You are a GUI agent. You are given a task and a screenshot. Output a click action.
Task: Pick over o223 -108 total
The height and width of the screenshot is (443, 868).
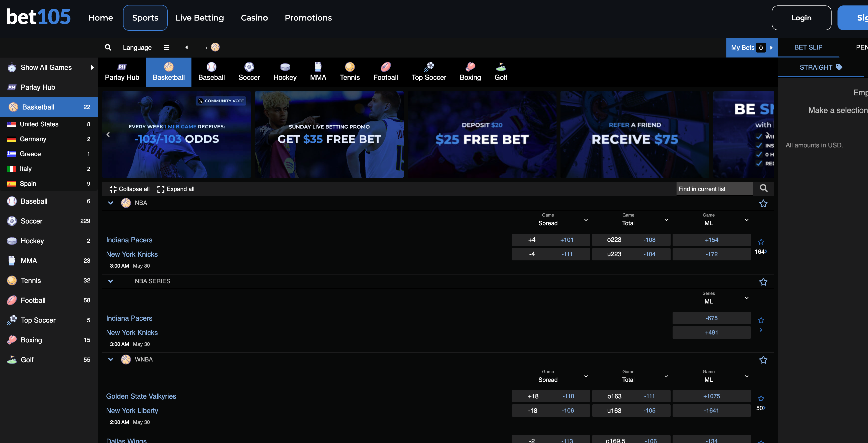point(631,240)
